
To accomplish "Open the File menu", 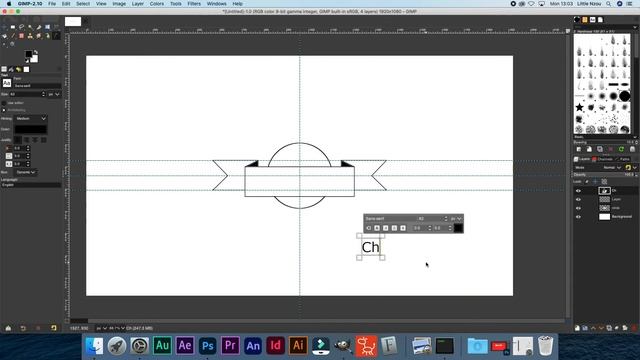I will coord(52,4).
